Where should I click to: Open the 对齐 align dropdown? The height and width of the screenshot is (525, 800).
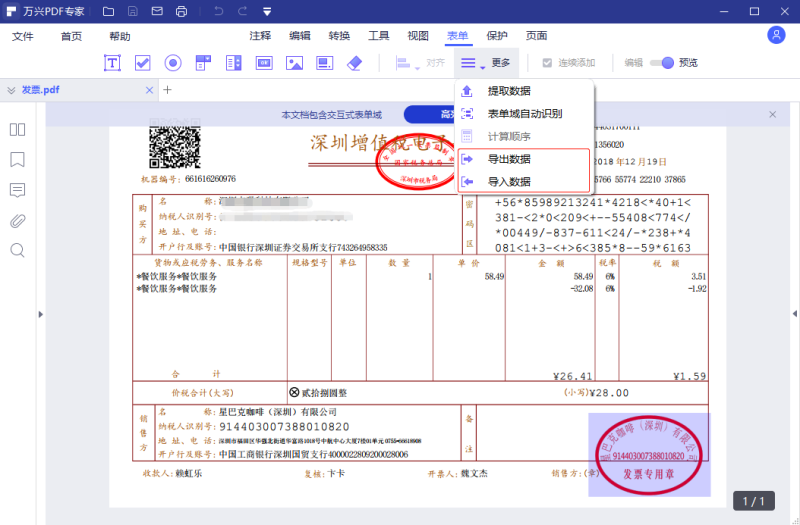click(420, 63)
